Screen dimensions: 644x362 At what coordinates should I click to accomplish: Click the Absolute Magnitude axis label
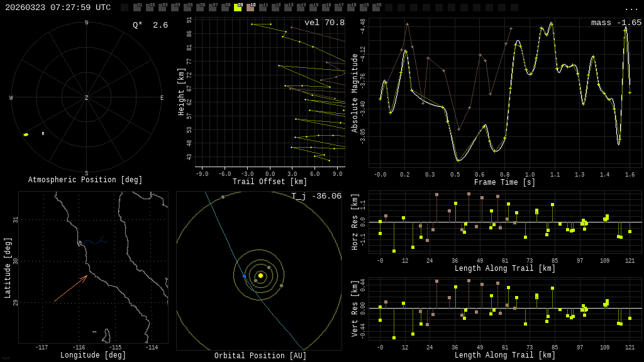[x=355, y=93]
